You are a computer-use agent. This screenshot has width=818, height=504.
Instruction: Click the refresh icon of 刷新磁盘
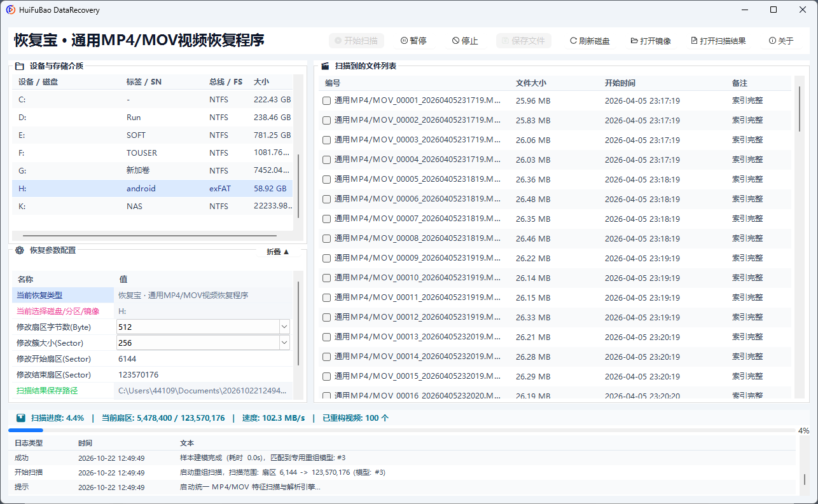click(573, 41)
